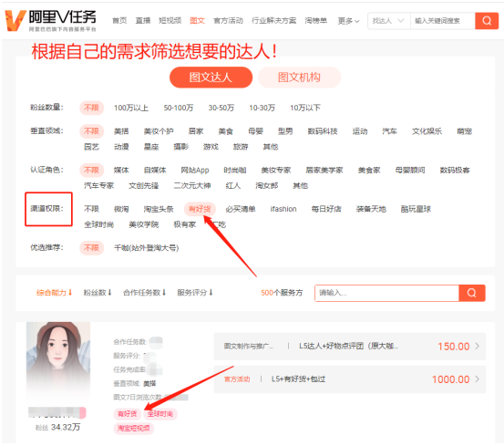
Task: Choose the 旅游 vertical field
Action: (x=241, y=147)
